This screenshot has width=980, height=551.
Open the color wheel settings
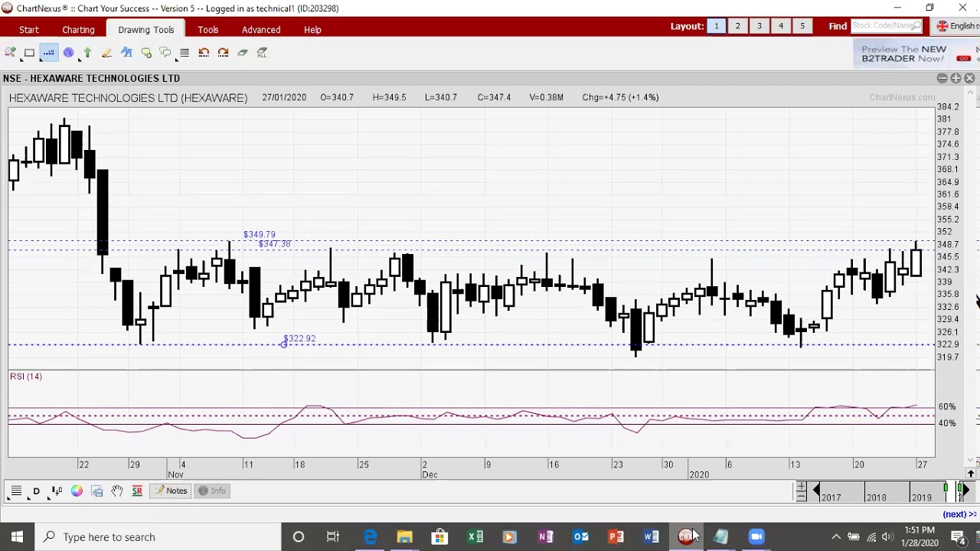point(77,491)
